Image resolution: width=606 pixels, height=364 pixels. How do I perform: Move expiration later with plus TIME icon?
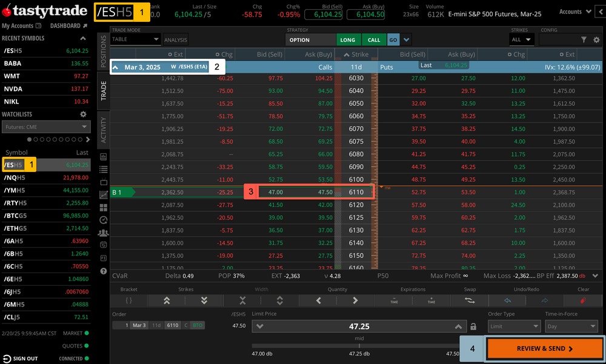tap(431, 300)
